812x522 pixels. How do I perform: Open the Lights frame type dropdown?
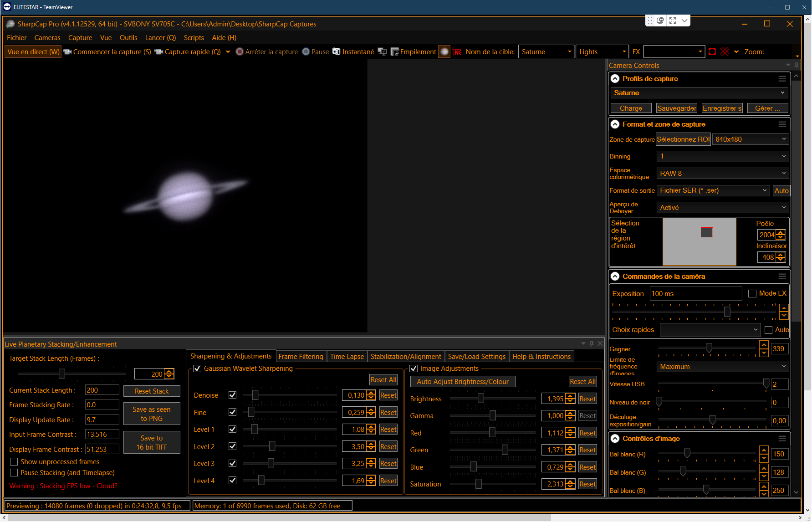tap(602, 52)
